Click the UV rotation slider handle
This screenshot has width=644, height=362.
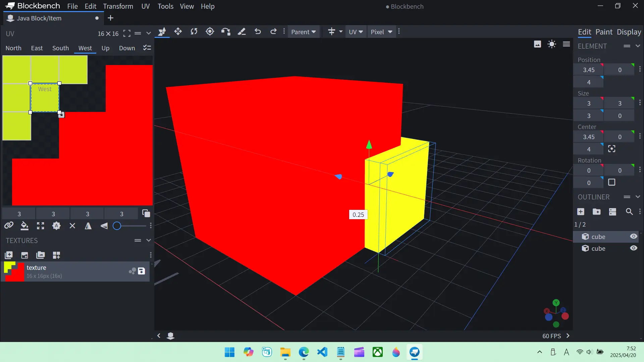point(117,226)
